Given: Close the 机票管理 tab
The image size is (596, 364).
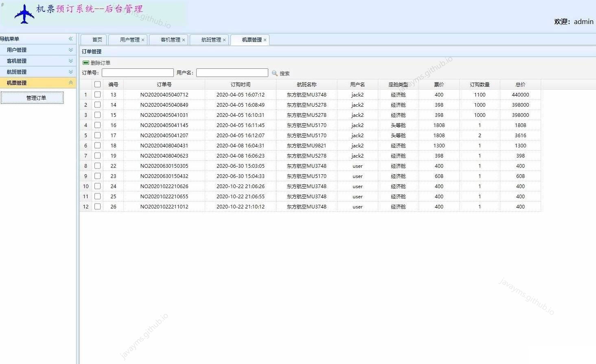Looking at the screenshot, I should 265,40.
